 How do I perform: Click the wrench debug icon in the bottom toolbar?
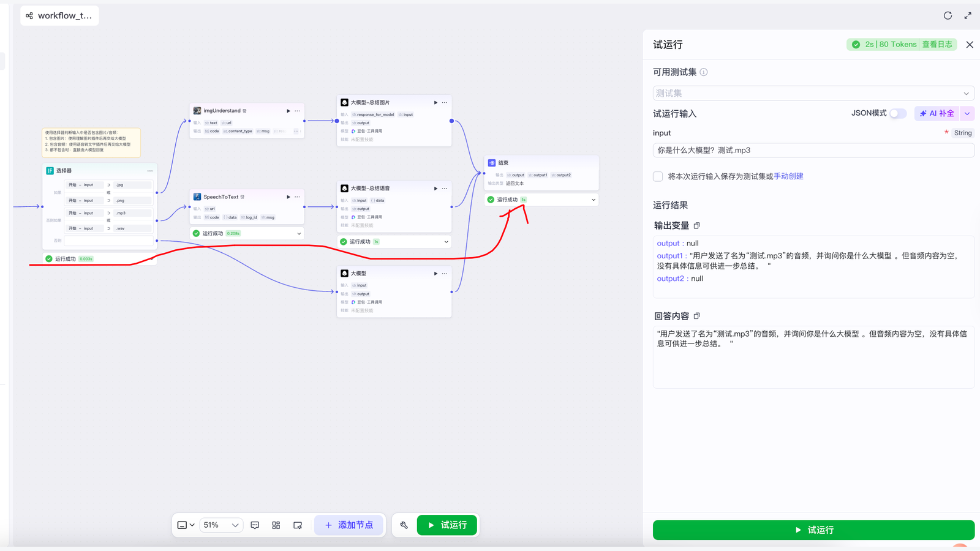(x=404, y=525)
